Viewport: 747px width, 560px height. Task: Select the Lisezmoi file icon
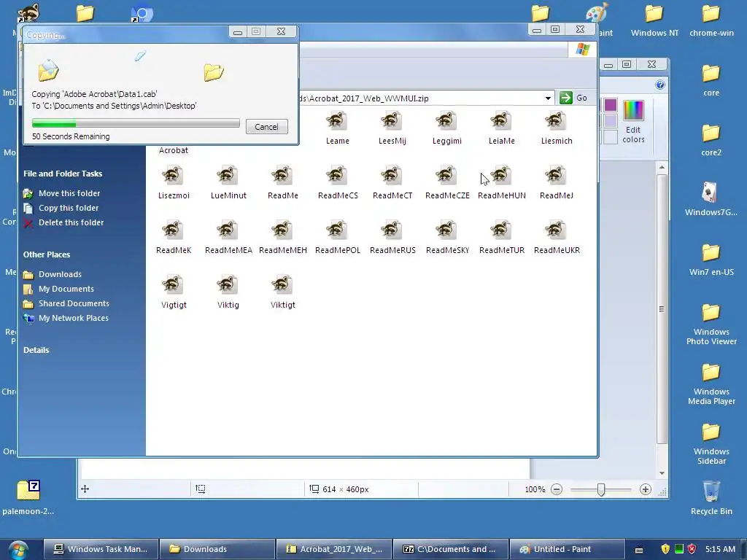tap(174, 176)
